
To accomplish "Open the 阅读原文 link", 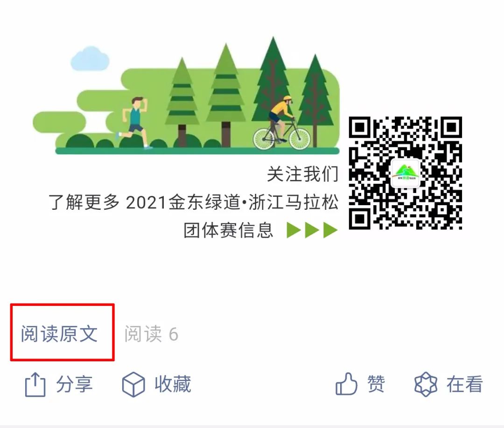I will [x=59, y=334].
